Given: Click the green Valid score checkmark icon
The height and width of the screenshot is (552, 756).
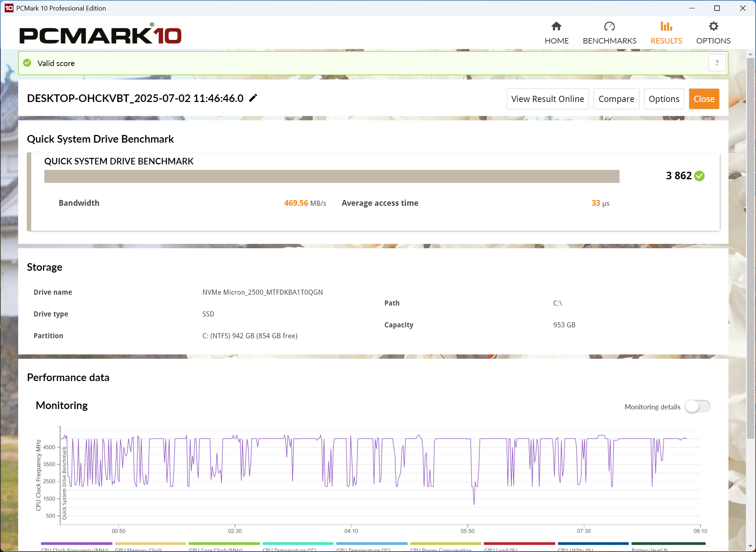Looking at the screenshot, I should point(27,63).
